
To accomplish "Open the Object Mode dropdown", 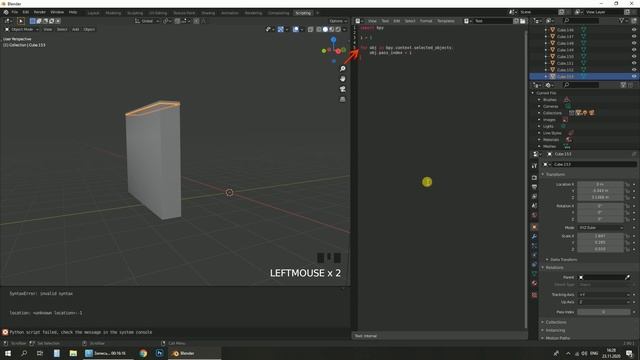I will point(22,29).
